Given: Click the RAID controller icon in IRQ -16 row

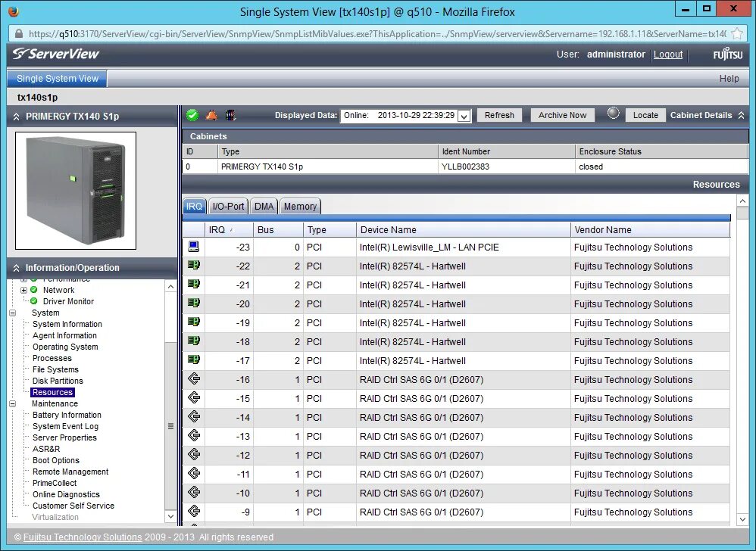Looking at the screenshot, I should click(194, 378).
